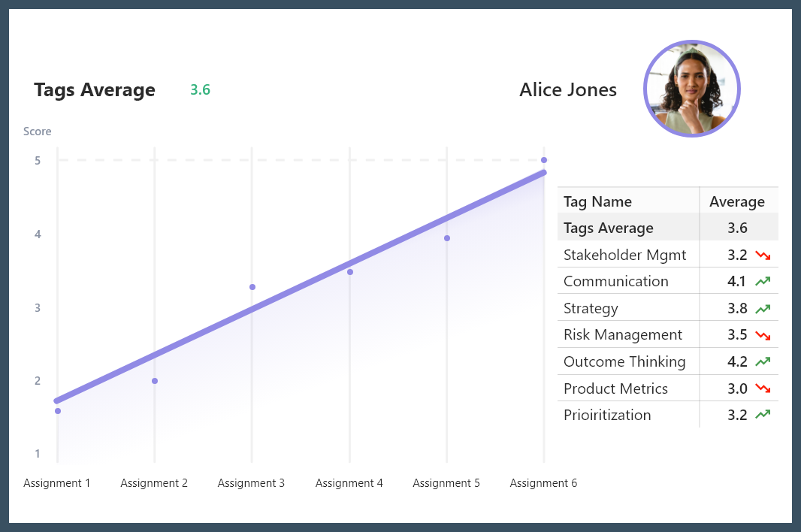Screen dimensions: 801x532
Task: Click the Product Metrics downward trend icon
Action: click(763, 388)
